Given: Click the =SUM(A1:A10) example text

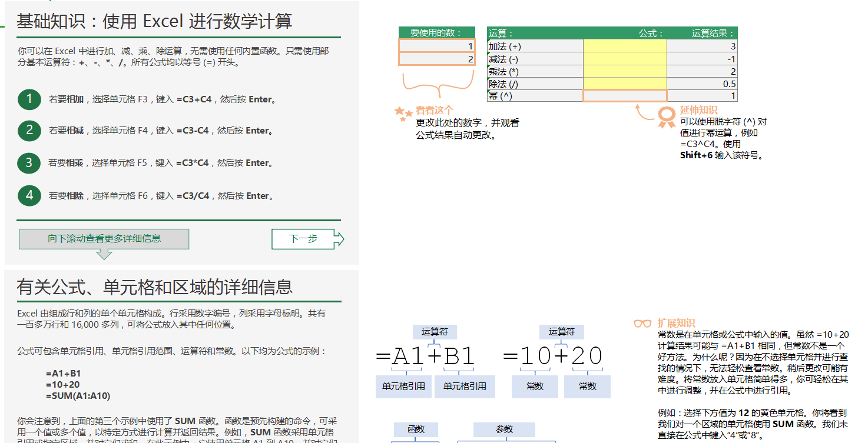Looking at the screenshot, I should pos(78,395).
